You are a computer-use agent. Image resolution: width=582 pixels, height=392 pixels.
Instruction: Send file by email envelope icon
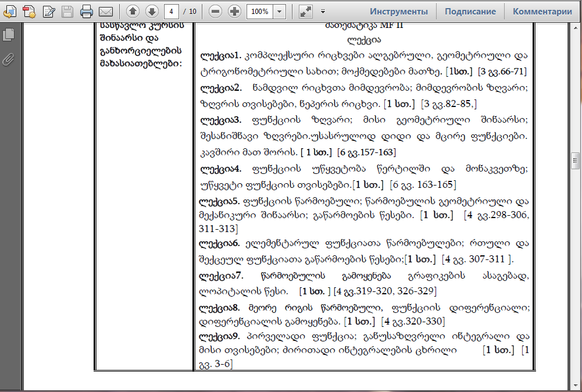coord(105,11)
